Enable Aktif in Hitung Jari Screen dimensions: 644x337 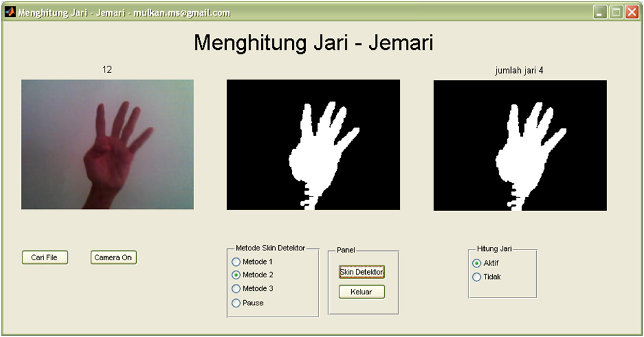click(x=485, y=263)
